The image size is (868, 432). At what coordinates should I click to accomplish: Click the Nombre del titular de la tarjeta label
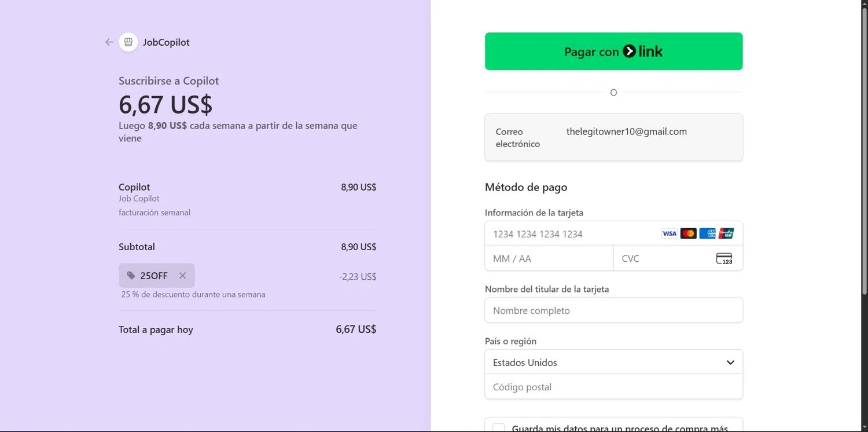pyautogui.click(x=547, y=289)
